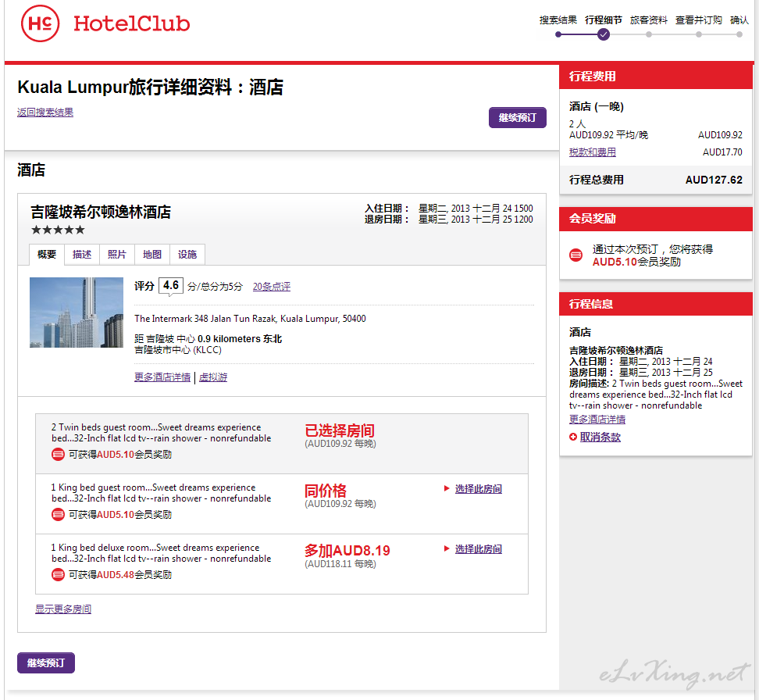759x700 pixels.
Task: Click the 返回搜索结果 link
Action: tap(45, 112)
